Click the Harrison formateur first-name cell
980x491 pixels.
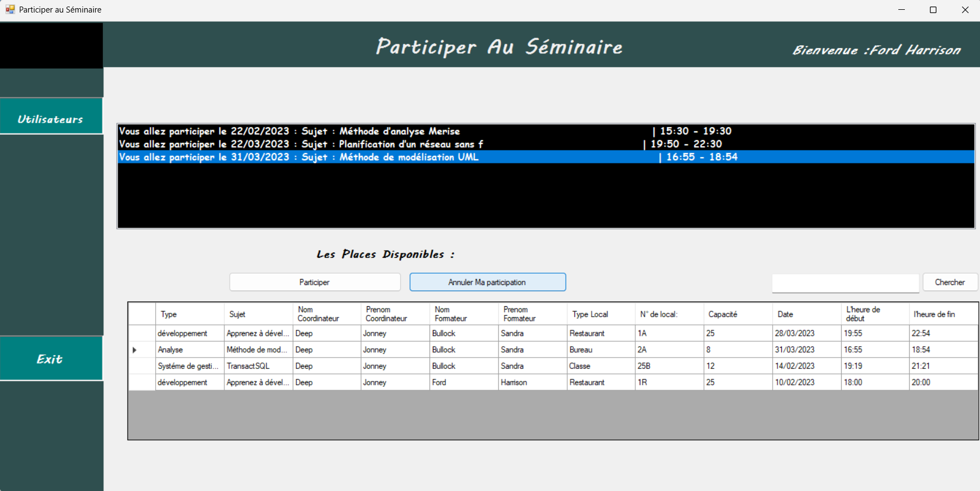[532, 383]
